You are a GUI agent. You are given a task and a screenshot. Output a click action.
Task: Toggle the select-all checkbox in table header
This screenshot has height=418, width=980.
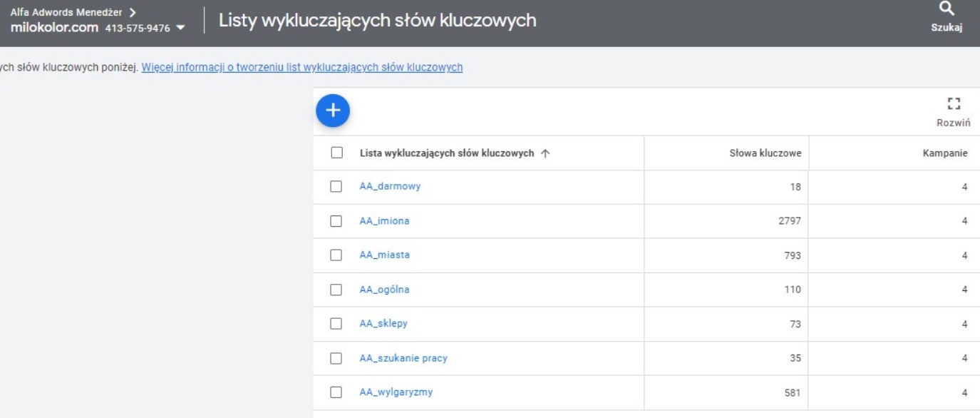tap(337, 153)
